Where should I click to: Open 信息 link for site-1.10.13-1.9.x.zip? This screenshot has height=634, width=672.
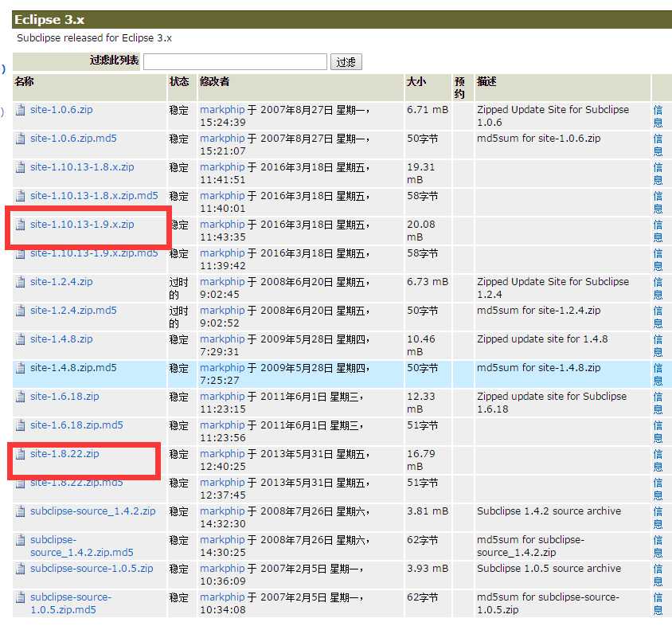[x=658, y=231]
